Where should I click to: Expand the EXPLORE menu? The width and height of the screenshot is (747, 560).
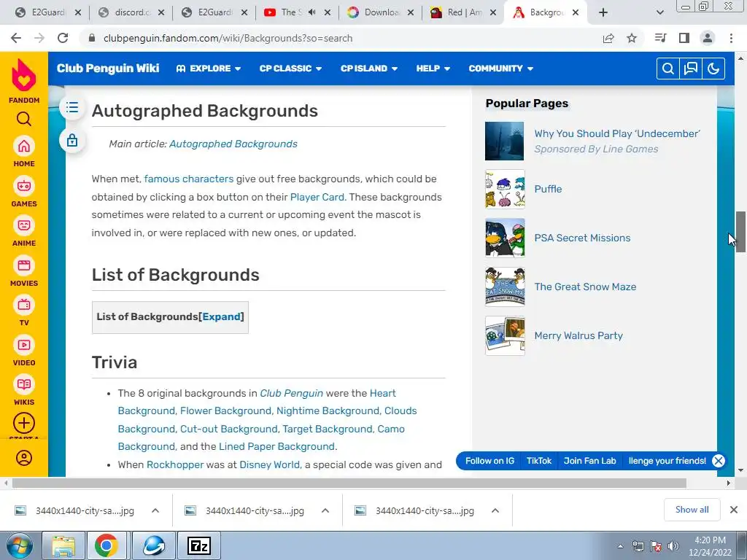pos(209,69)
